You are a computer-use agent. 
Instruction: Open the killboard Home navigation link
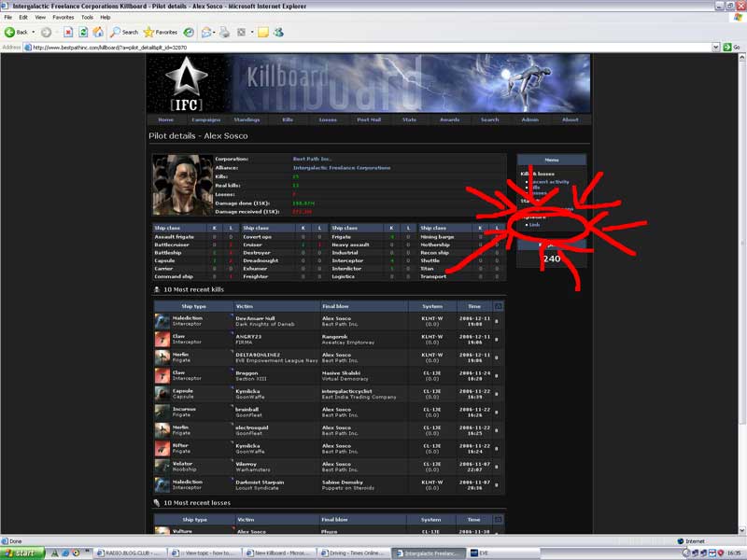pyautogui.click(x=166, y=119)
